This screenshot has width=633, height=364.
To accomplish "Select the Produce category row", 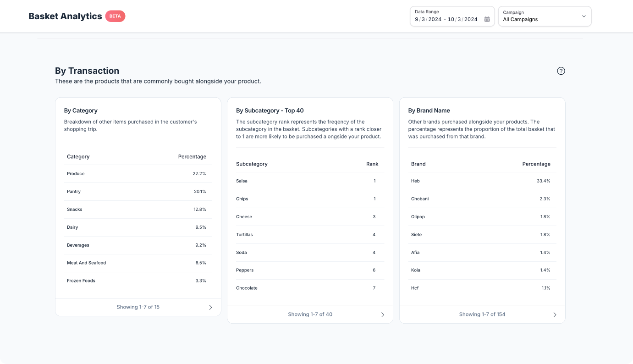I will (x=138, y=174).
